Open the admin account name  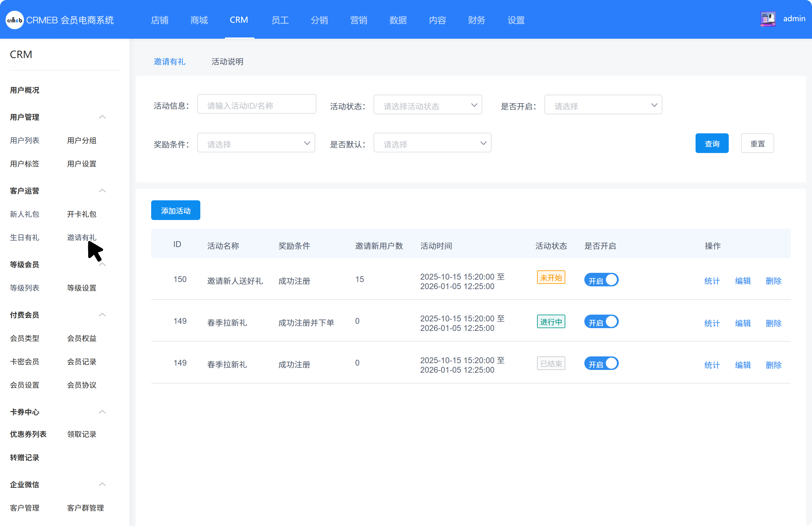click(x=794, y=19)
